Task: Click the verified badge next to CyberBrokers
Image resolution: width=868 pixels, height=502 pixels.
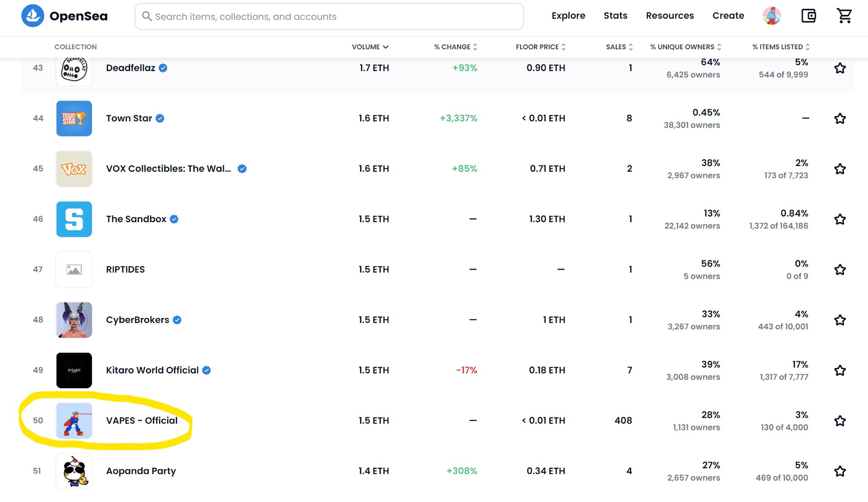Action: point(177,320)
